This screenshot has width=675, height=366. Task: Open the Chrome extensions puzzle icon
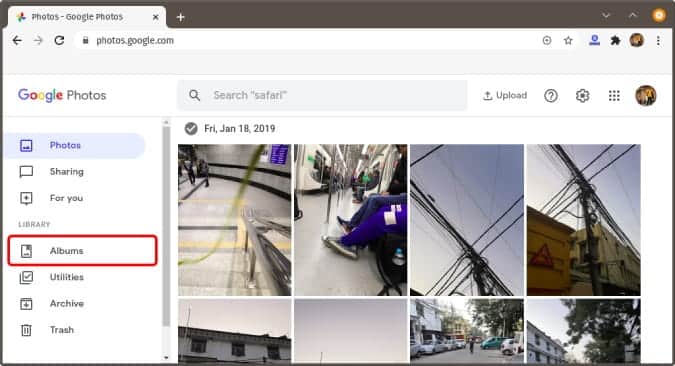tap(616, 40)
